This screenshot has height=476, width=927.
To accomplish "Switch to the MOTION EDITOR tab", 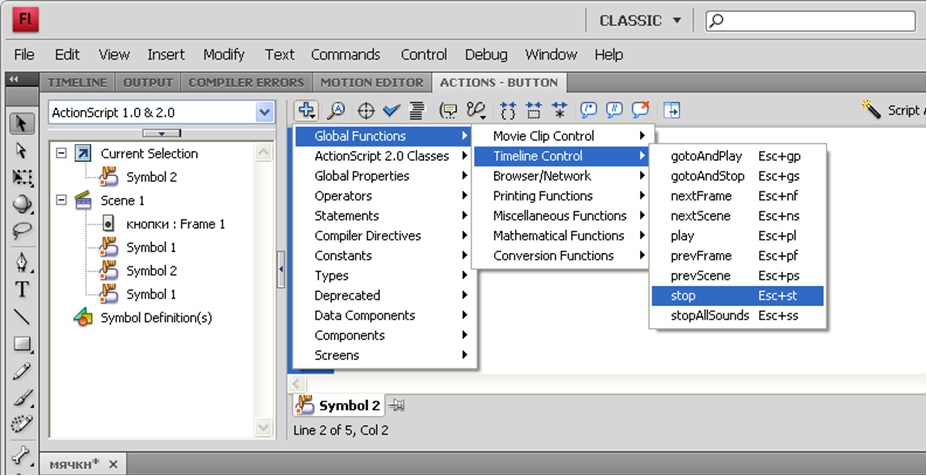I will 372,83.
